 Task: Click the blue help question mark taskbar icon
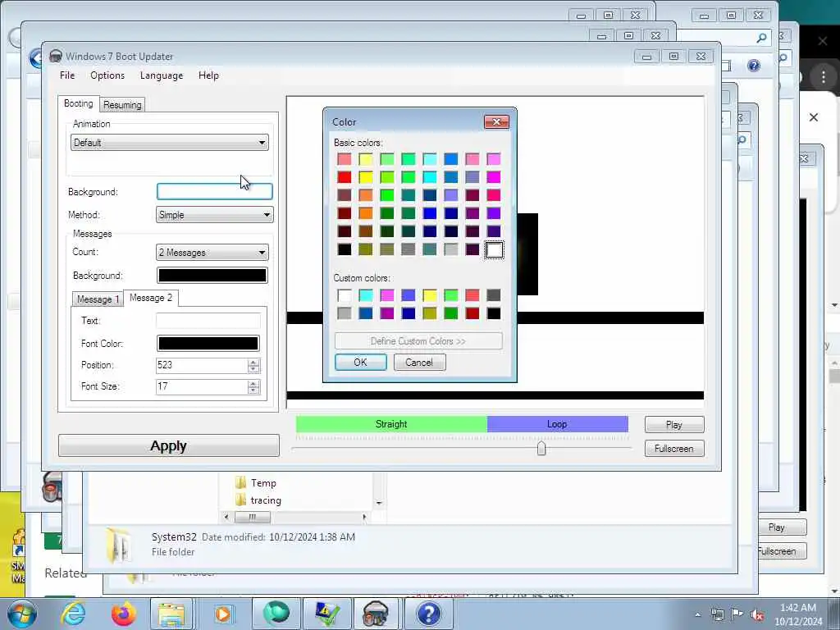[428, 614]
